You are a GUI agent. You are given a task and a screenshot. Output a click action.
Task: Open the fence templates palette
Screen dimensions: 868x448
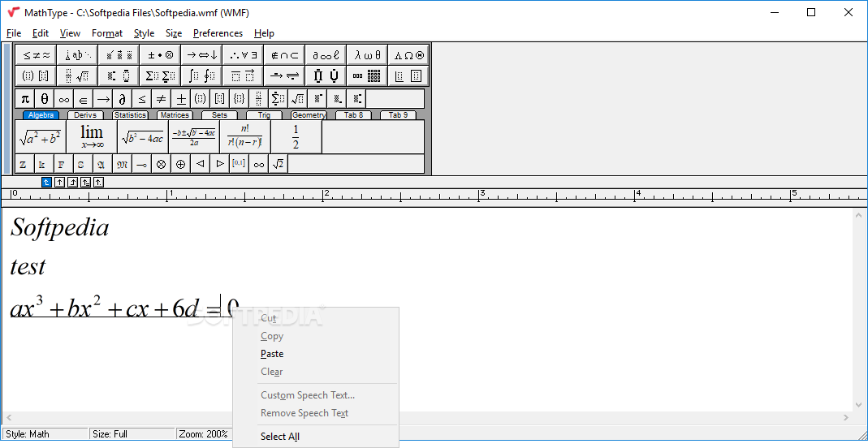coord(36,75)
